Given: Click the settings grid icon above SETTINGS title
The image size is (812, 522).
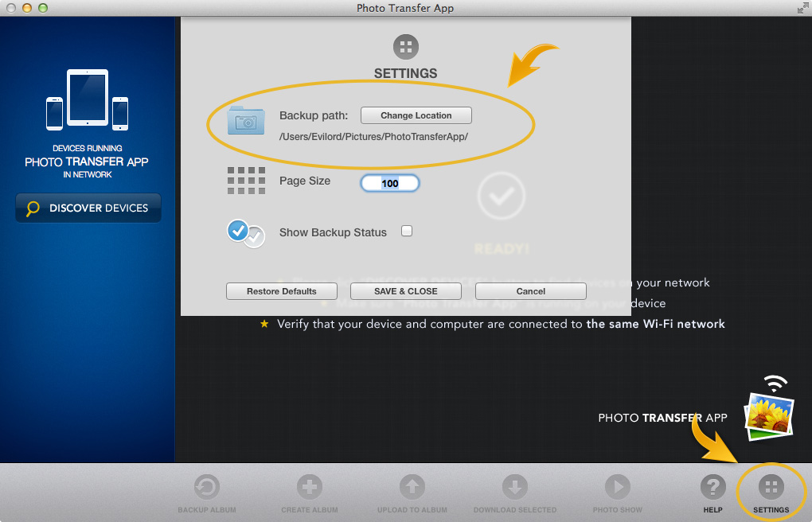Looking at the screenshot, I should [x=405, y=47].
